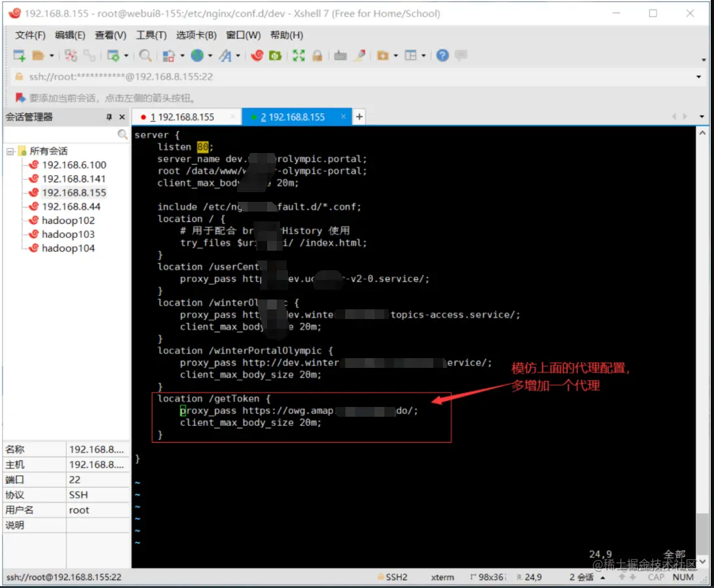This screenshot has height=588, width=714.
Task: Select session 192.168.8.44
Action: 71,206
